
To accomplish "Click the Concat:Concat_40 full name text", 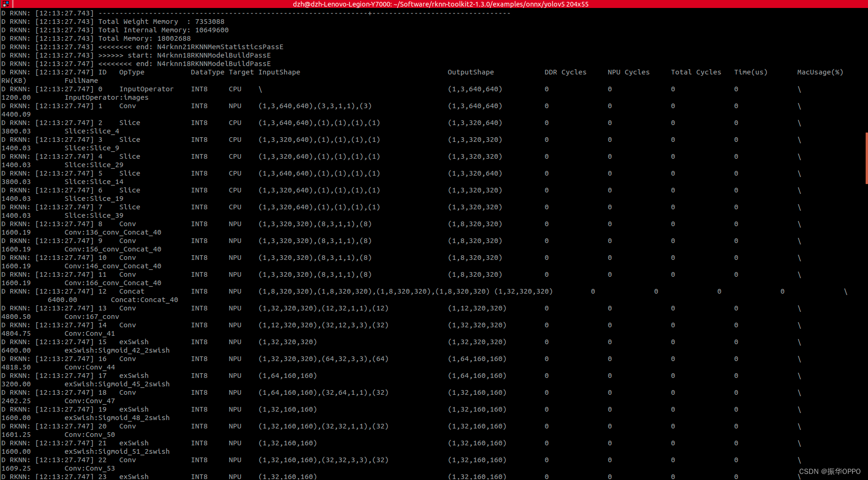I will 144,300.
